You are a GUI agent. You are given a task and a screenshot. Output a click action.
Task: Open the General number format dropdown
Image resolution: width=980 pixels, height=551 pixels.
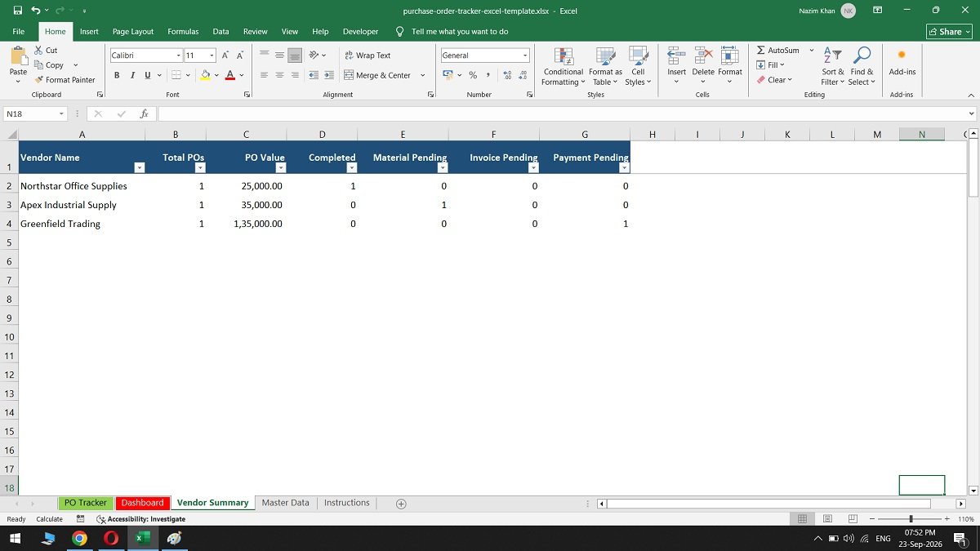tap(525, 56)
